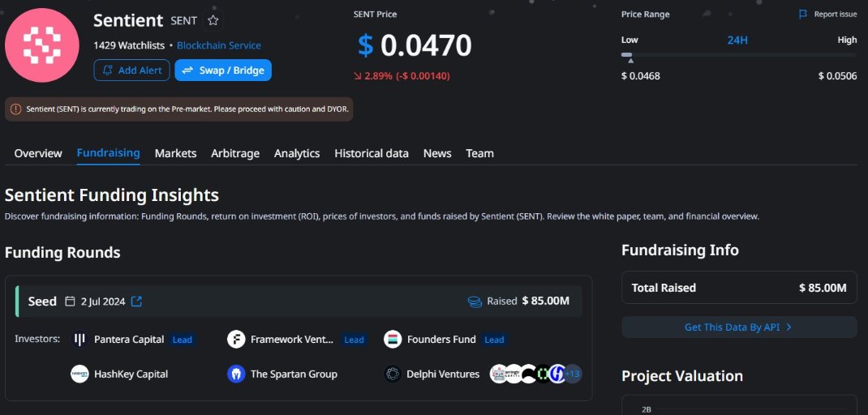Select the Fundraising tab

point(109,152)
